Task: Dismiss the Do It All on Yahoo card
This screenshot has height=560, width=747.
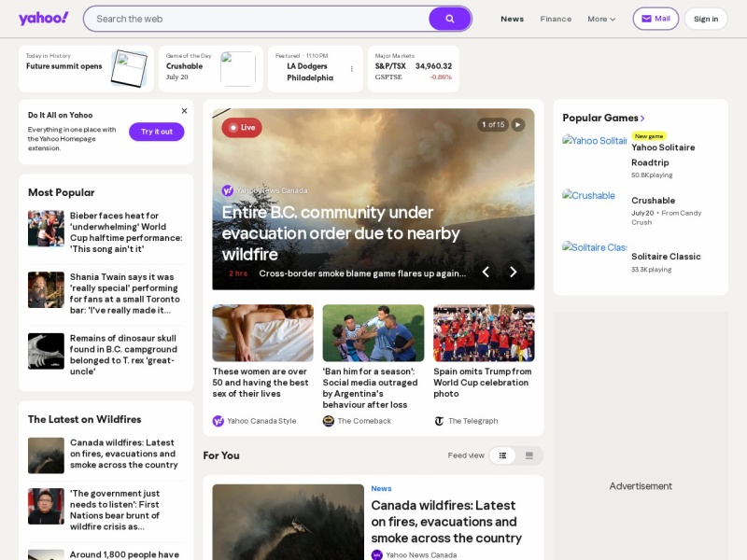Action: pyautogui.click(x=184, y=111)
